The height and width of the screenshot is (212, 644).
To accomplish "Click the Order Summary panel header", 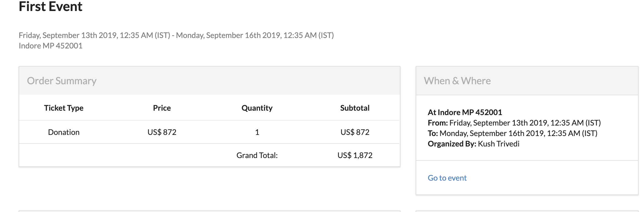I will [x=62, y=81].
